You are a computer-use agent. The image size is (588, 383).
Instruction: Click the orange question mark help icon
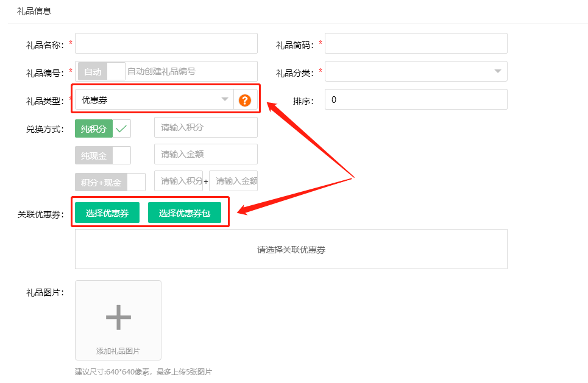pos(245,100)
